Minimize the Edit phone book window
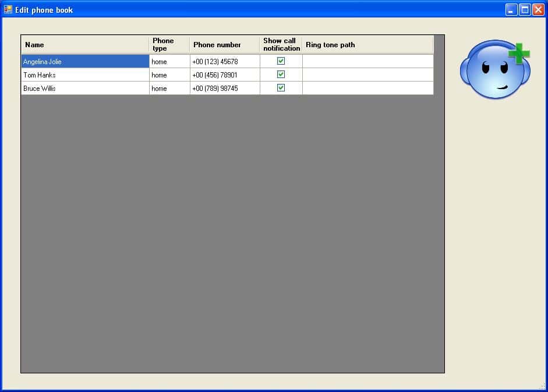The height and width of the screenshot is (392, 548). click(511, 9)
